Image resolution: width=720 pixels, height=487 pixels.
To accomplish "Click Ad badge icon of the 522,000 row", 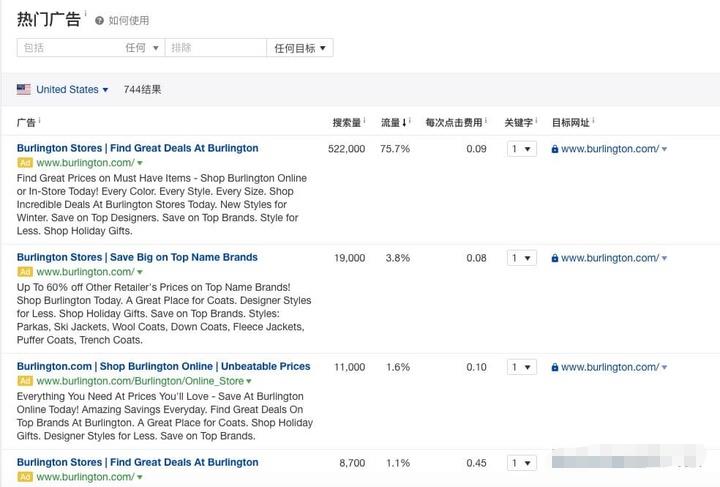I will point(25,162).
